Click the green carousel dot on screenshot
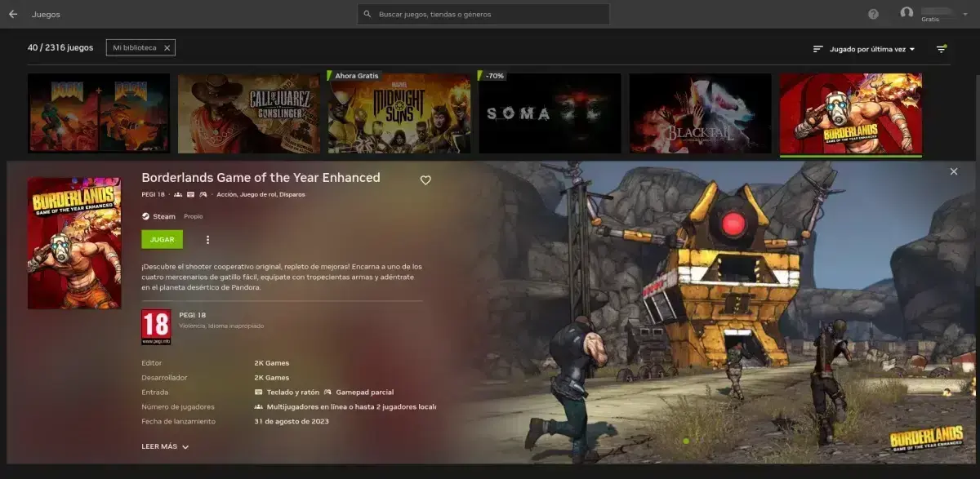980x479 pixels. (x=686, y=441)
